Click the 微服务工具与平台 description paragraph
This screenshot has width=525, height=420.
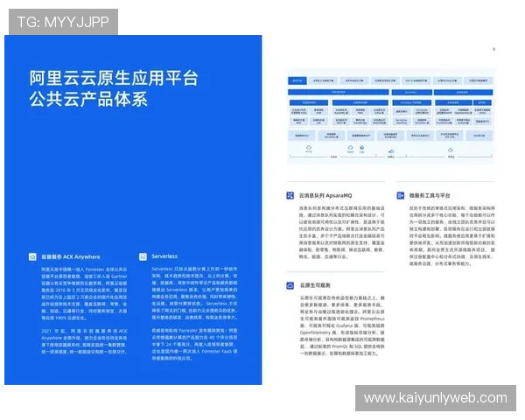451,235
